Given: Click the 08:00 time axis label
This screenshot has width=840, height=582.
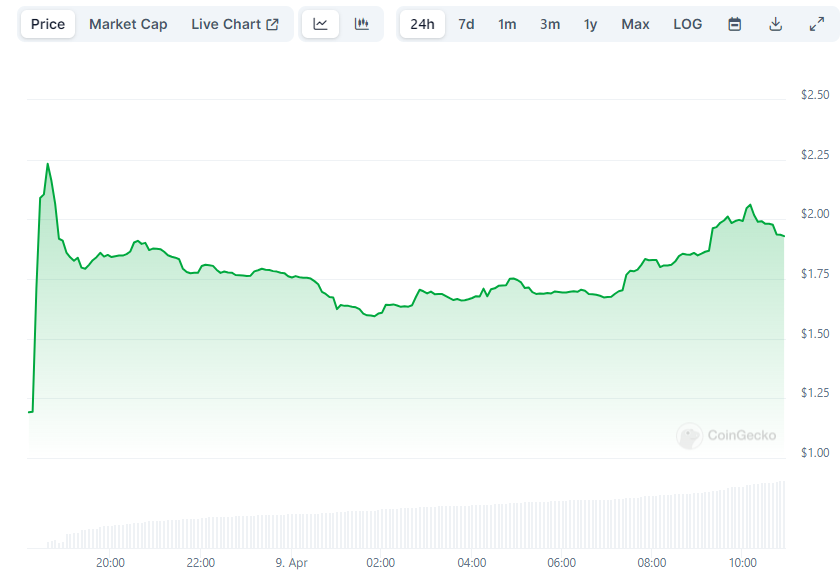Looking at the screenshot, I should 652,563.
